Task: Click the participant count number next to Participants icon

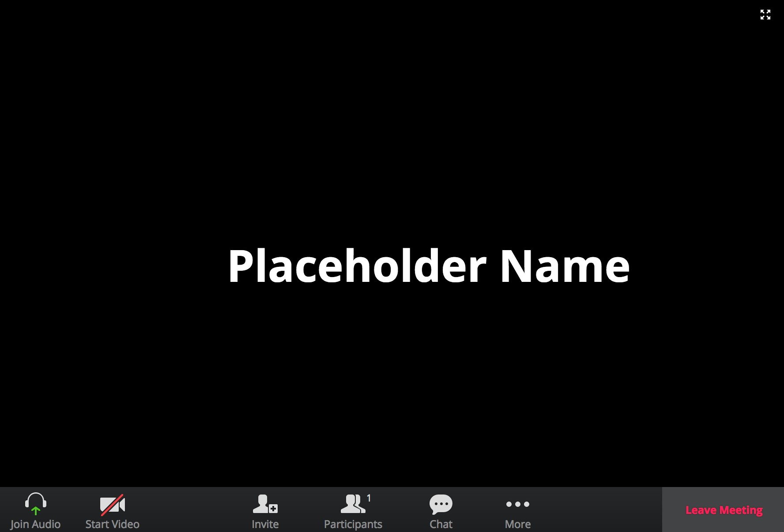Action: pos(369,498)
